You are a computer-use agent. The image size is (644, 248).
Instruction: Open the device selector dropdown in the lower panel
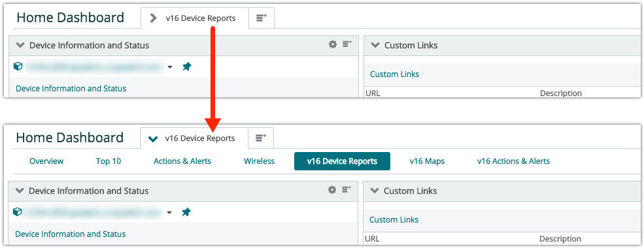(169, 213)
